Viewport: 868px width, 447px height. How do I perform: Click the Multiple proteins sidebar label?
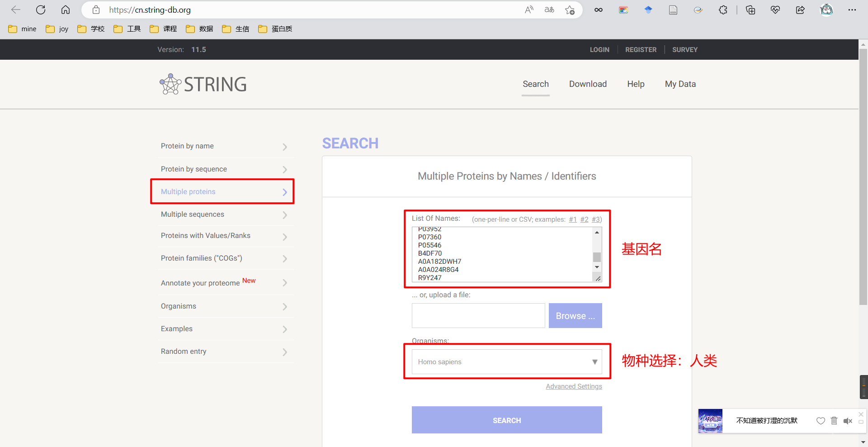tap(188, 192)
